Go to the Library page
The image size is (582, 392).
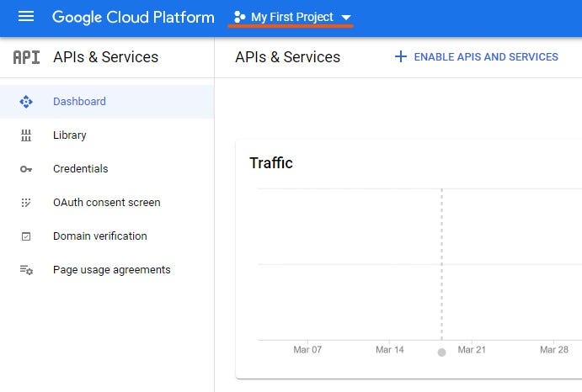pyautogui.click(x=107, y=135)
